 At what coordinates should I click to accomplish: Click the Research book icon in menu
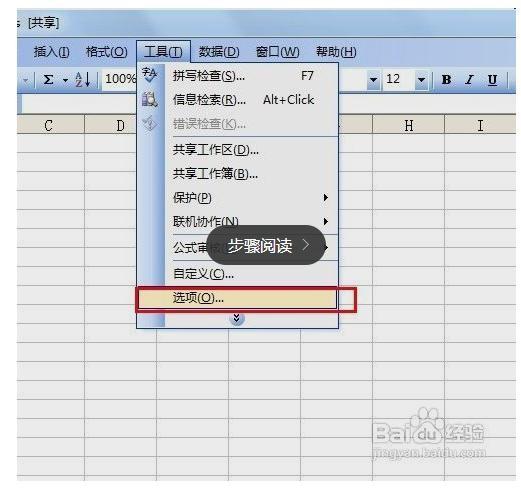pos(150,99)
